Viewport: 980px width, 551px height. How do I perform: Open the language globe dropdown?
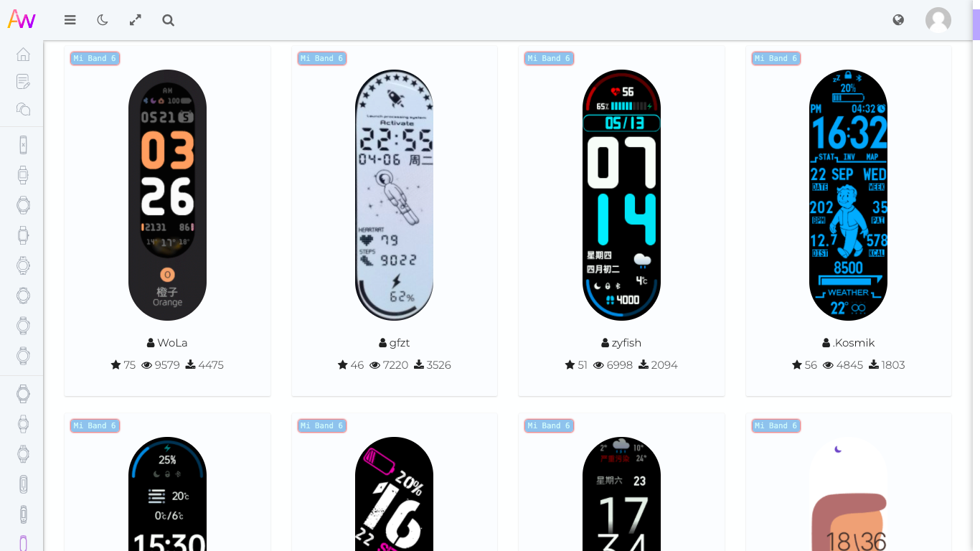pyautogui.click(x=898, y=20)
